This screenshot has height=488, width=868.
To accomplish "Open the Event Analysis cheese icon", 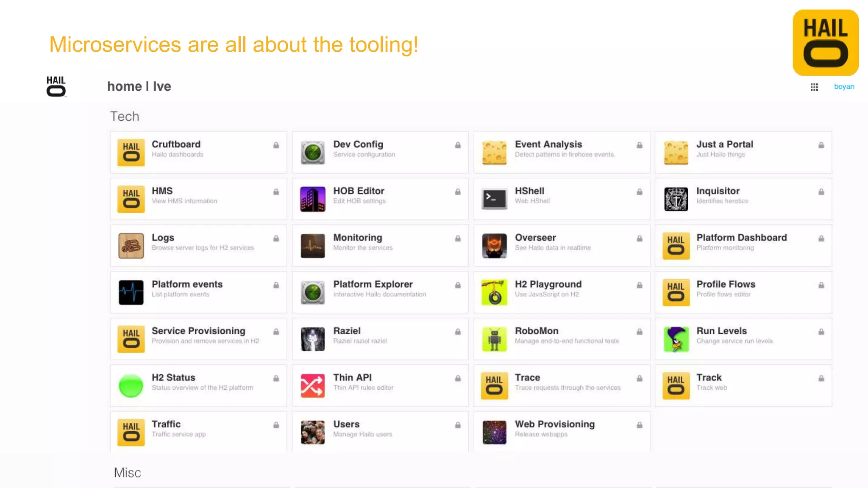I will [x=494, y=152].
